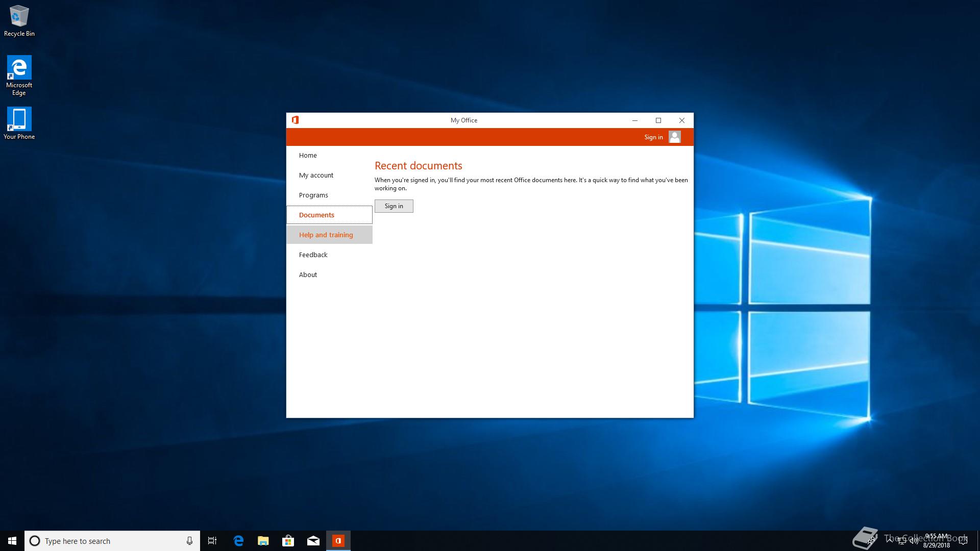Image resolution: width=980 pixels, height=551 pixels.
Task: Open the About section
Action: pos(329,274)
